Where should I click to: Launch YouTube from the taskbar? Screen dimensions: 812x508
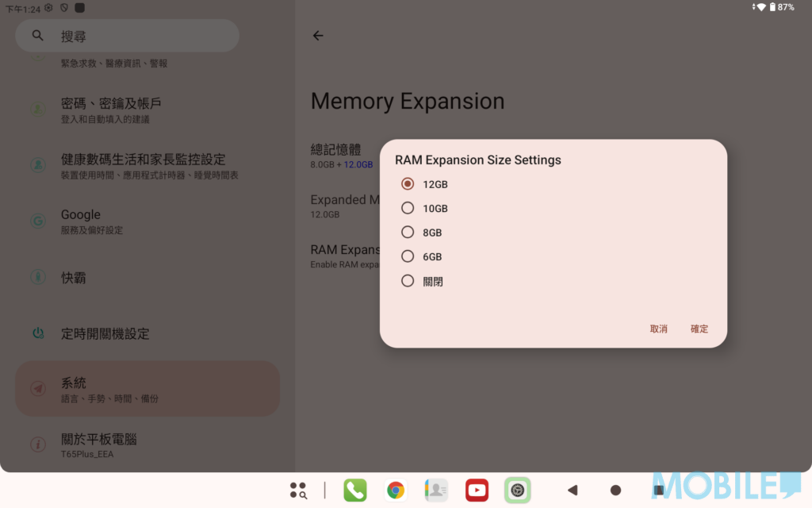(x=477, y=491)
